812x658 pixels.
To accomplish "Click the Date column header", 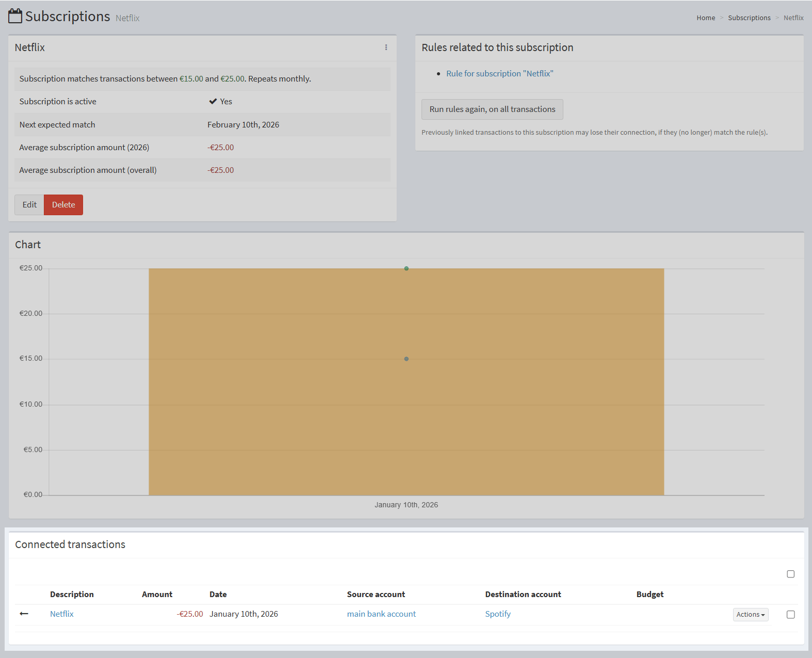I will click(218, 595).
